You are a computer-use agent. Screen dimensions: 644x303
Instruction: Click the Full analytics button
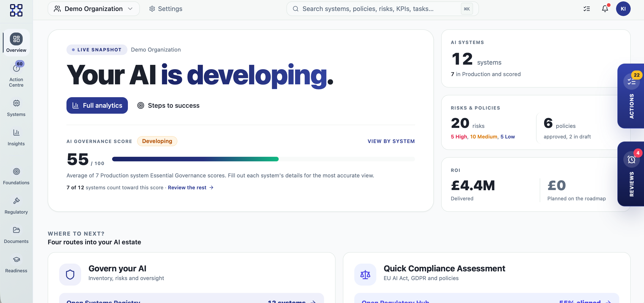[97, 105]
